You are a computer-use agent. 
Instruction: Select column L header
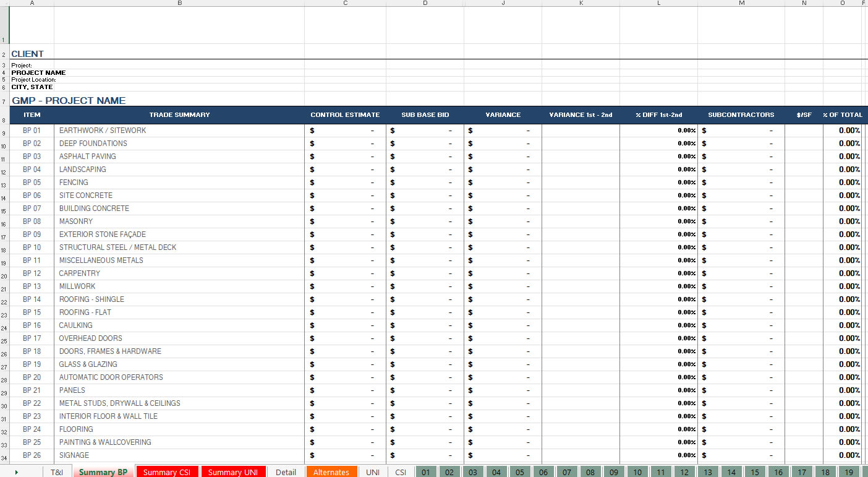point(658,2)
